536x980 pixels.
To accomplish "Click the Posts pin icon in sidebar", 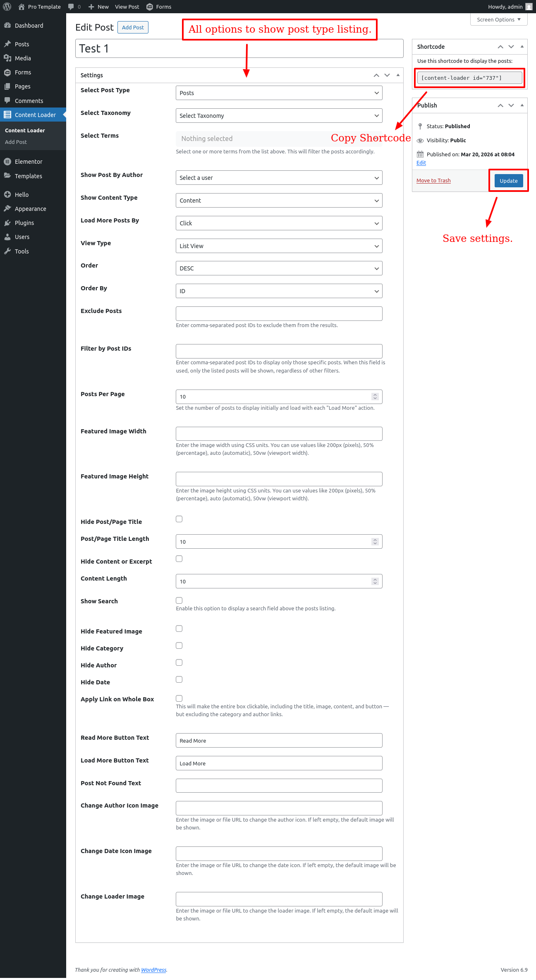I will tap(7, 44).
